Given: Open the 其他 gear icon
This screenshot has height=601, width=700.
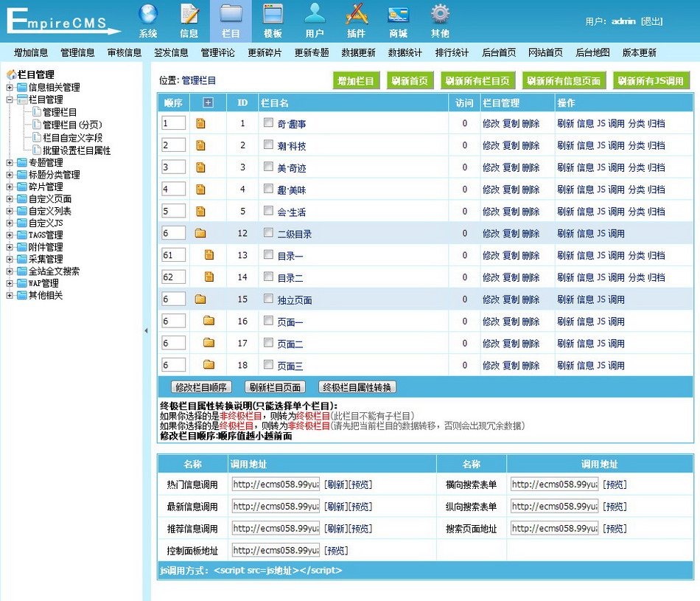Looking at the screenshot, I should click(440, 14).
